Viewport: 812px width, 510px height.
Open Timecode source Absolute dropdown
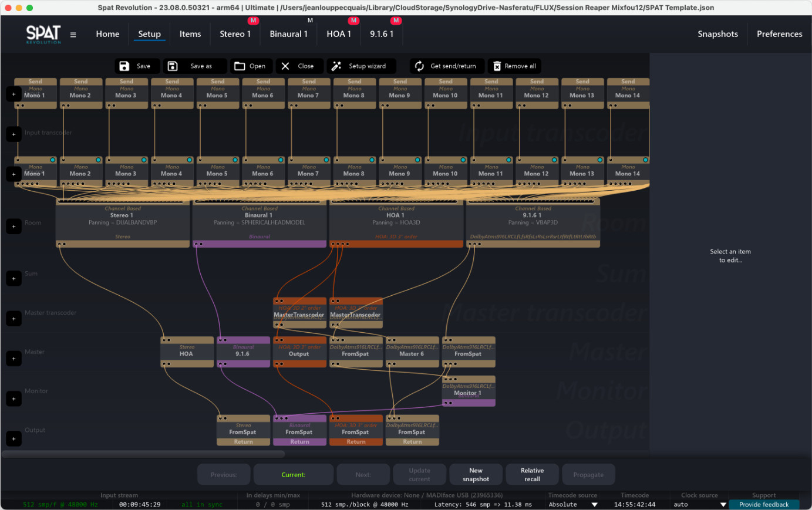573,504
